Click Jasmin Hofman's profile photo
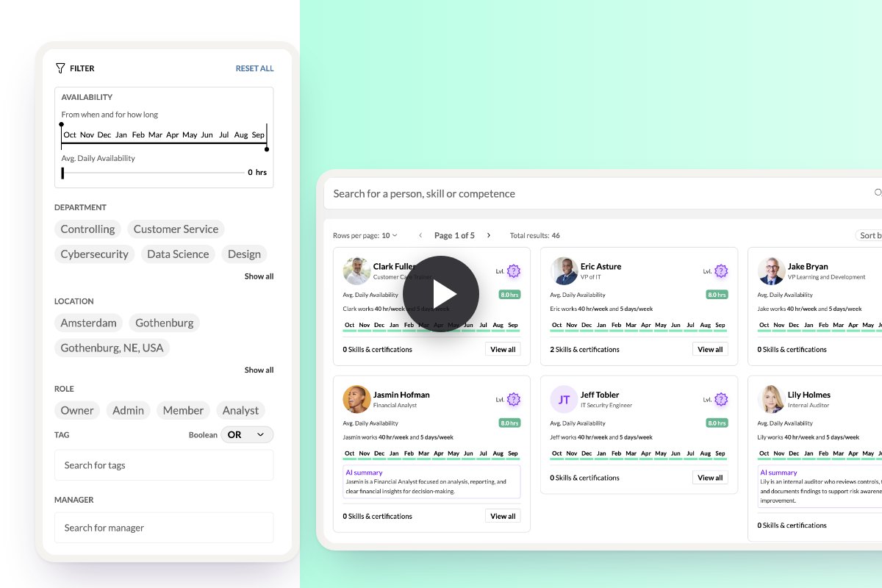Viewport: 882px width, 588px height. 356,399
